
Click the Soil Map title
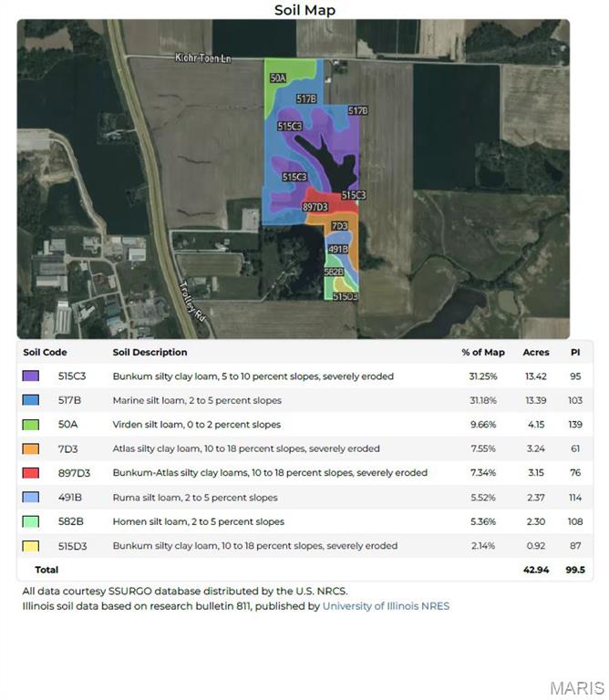pos(304,10)
